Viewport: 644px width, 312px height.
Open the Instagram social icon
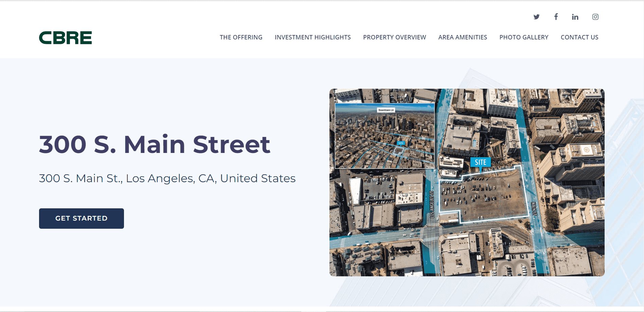click(595, 17)
